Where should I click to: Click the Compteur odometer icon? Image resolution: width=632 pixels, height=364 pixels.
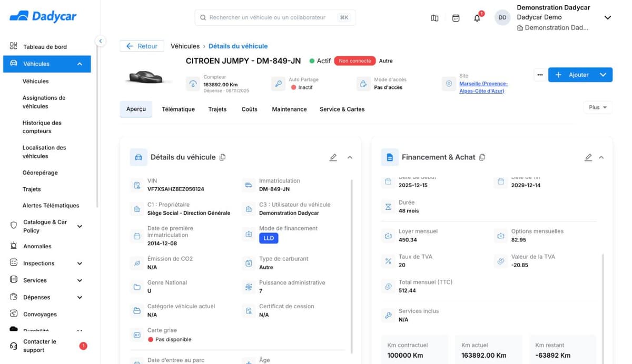point(193,84)
